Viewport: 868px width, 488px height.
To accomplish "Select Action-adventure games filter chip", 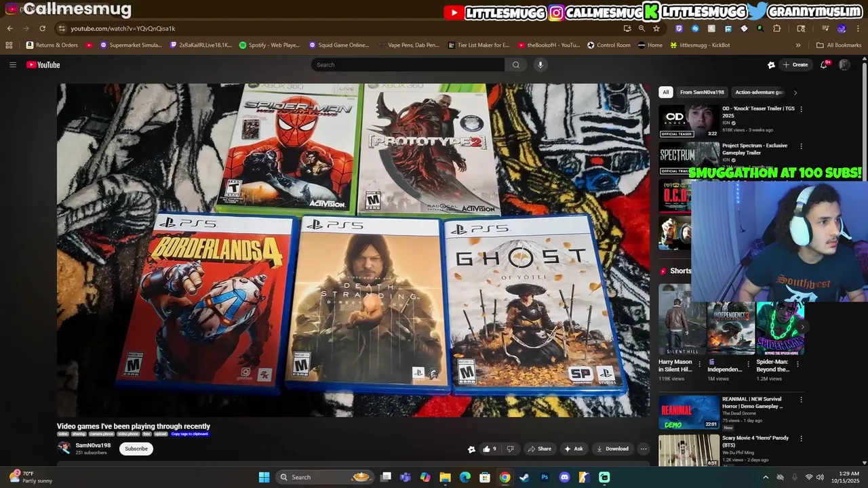I will coord(759,92).
